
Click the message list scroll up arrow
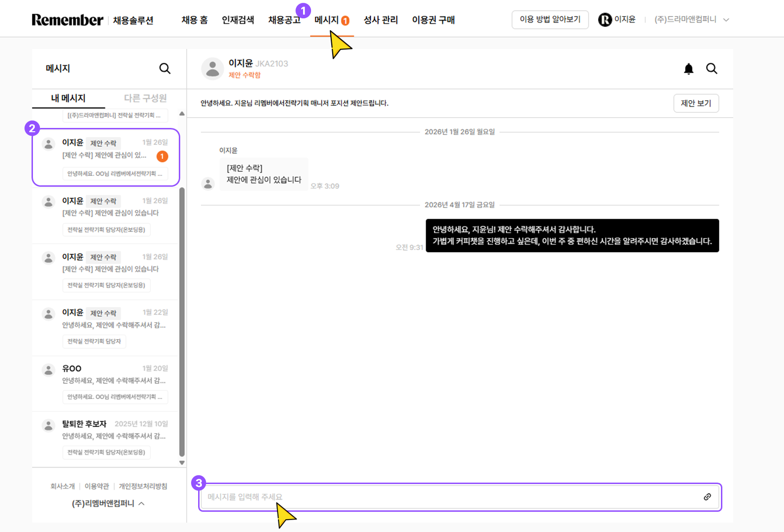(182, 114)
